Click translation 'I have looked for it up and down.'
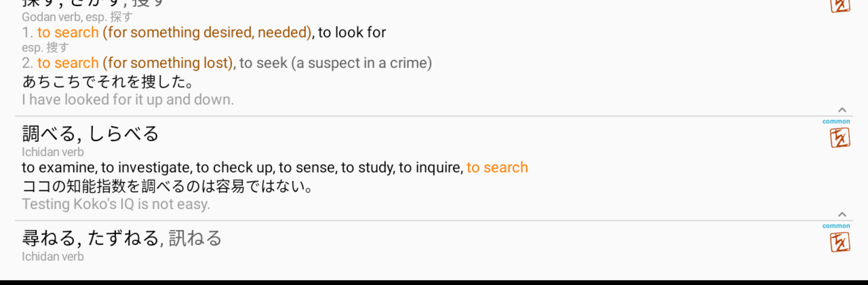Screen dimensions: 868x285 (128, 100)
